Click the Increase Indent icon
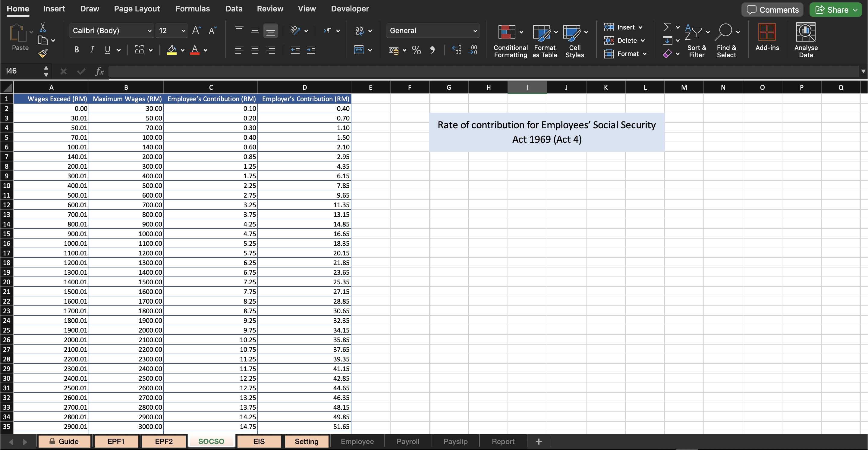 pyautogui.click(x=311, y=50)
